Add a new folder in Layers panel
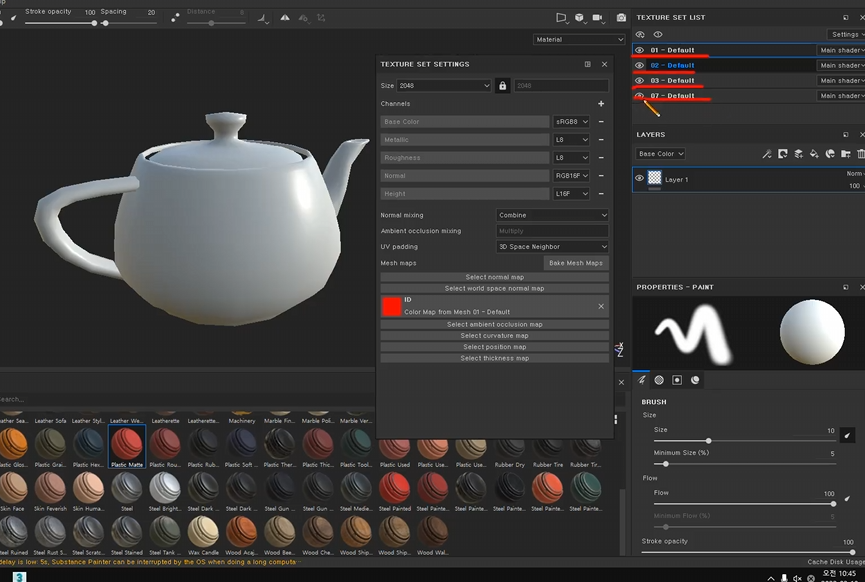 pyautogui.click(x=845, y=154)
